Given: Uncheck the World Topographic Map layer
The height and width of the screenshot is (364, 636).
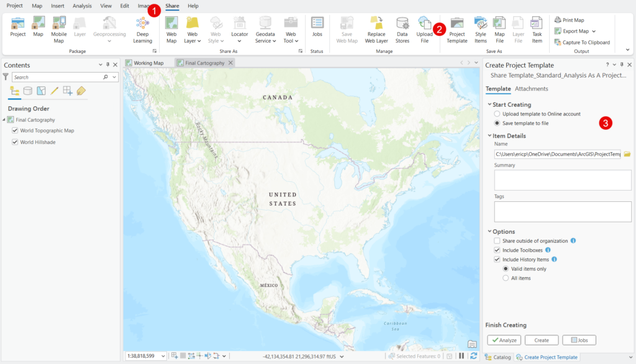Looking at the screenshot, I should pyautogui.click(x=16, y=130).
